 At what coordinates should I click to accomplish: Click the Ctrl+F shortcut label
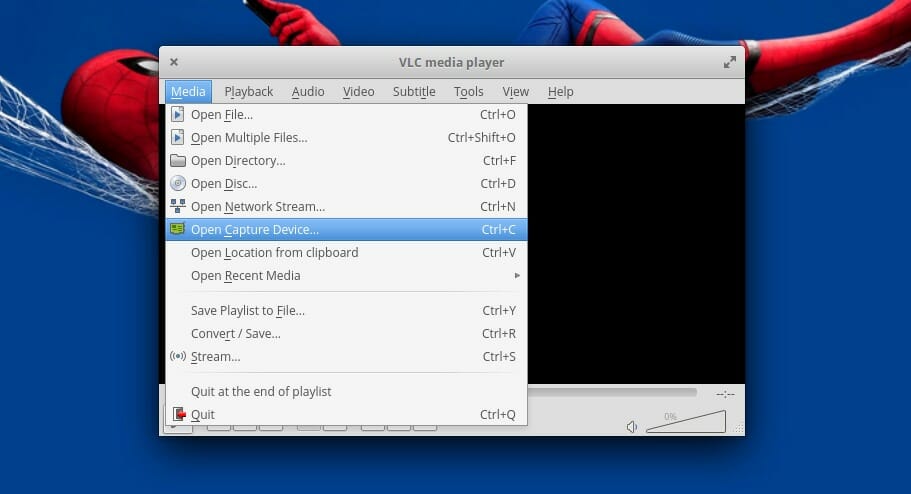click(x=500, y=160)
